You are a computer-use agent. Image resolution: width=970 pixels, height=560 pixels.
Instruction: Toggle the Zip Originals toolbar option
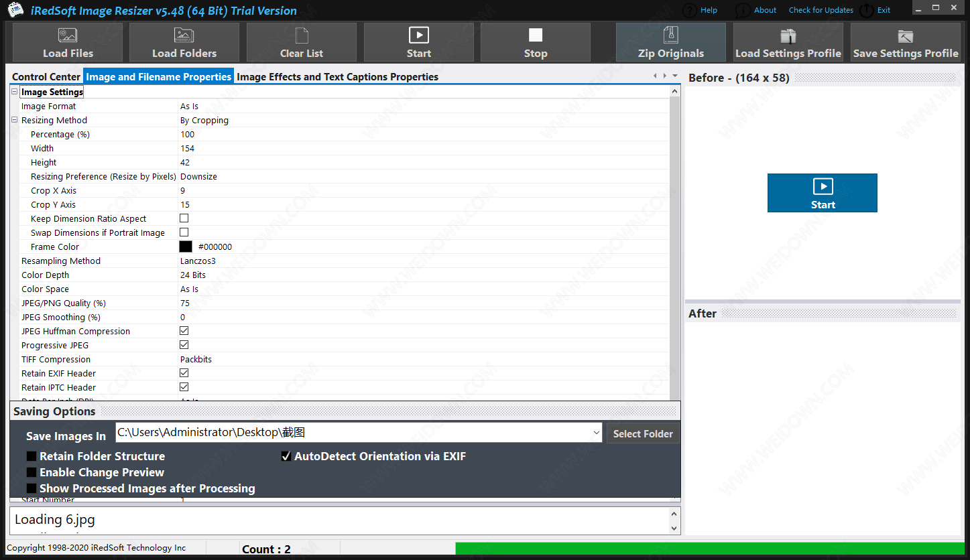pos(671,42)
